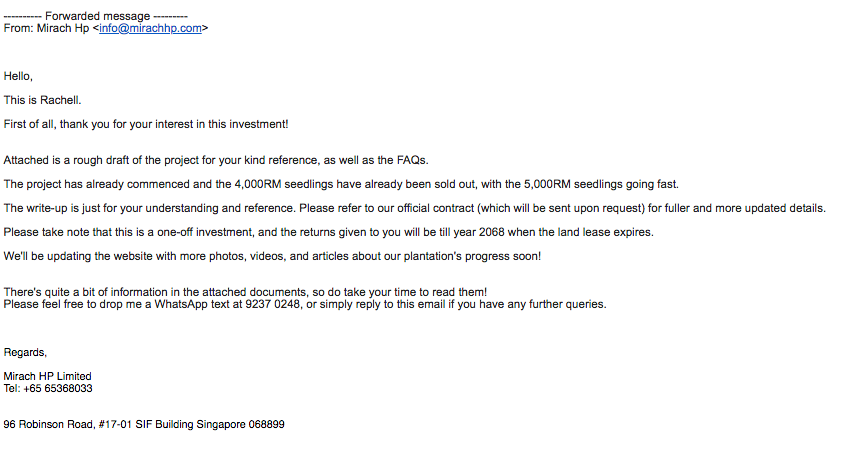
Task: Click the 'official contract' write-up sentence
Action: [414, 209]
